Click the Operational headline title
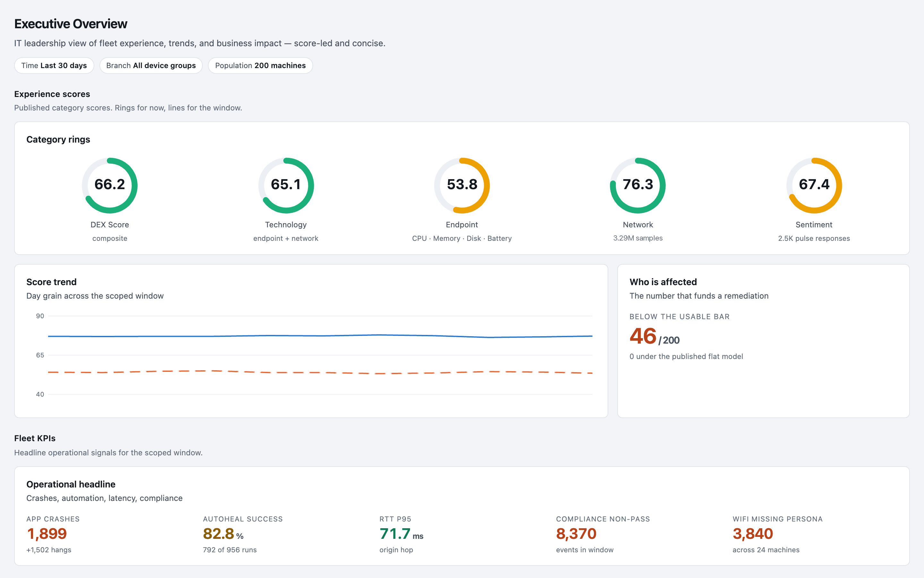Screen dimensions: 924x578 (71, 484)
